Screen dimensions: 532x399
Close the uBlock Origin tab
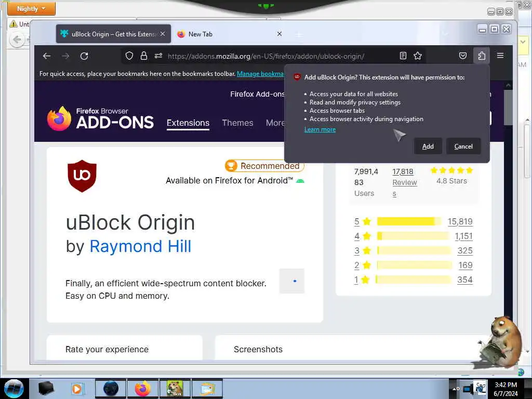163,34
